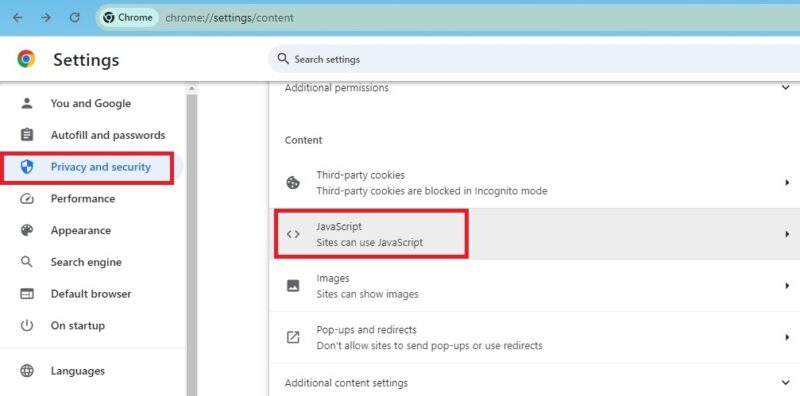This screenshot has height=396, width=800.
Task: Click the Chrome site info chip
Action: point(128,17)
